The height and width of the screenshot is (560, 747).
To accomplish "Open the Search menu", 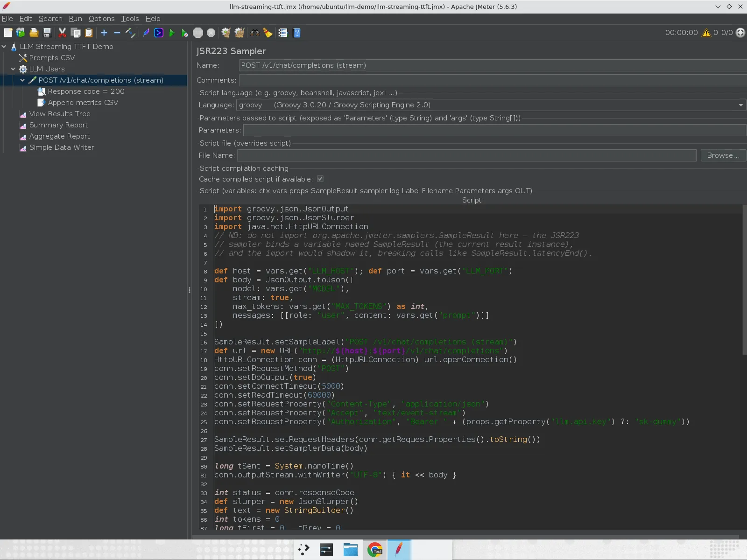I will [x=50, y=19].
